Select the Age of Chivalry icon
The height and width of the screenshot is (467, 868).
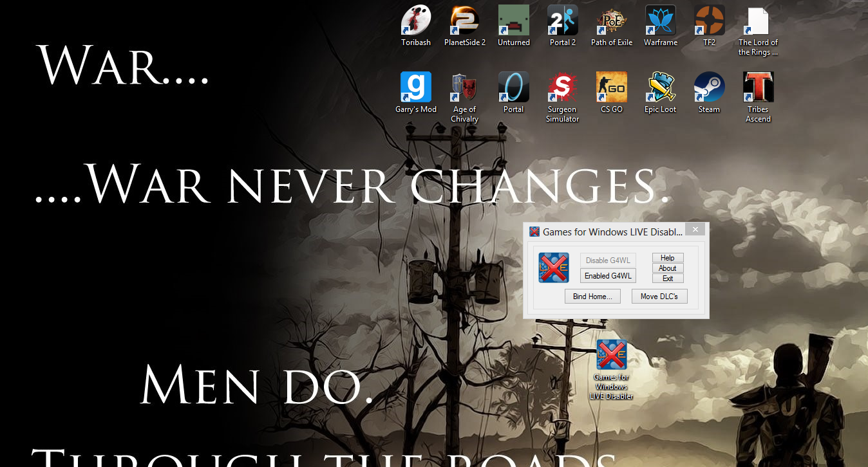(465, 98)
